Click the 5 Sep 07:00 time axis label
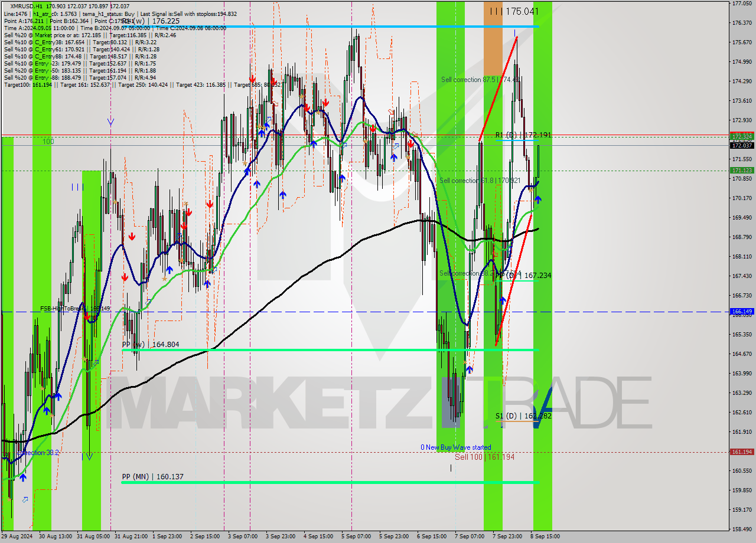The height and width of the screenshot is (543, 756). tap(356, 537)
